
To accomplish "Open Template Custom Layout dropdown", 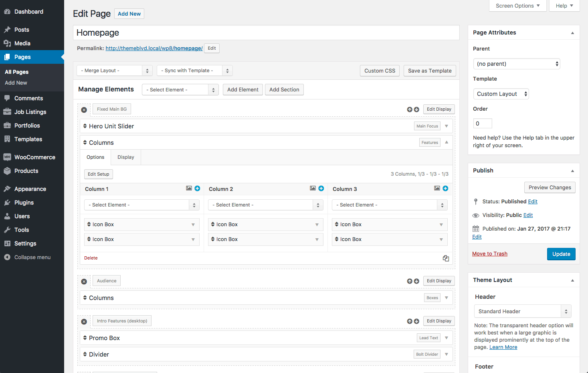I will click(501, 94).
